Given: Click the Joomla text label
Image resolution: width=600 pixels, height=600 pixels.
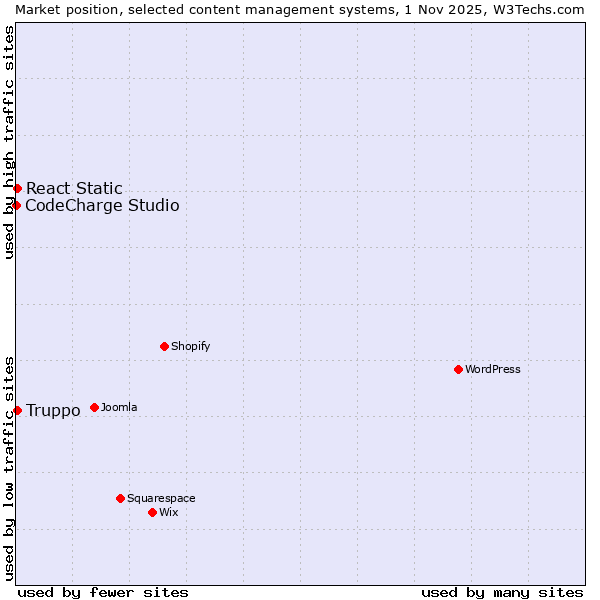Looking at the screenshot, I should tap(119, 407).
